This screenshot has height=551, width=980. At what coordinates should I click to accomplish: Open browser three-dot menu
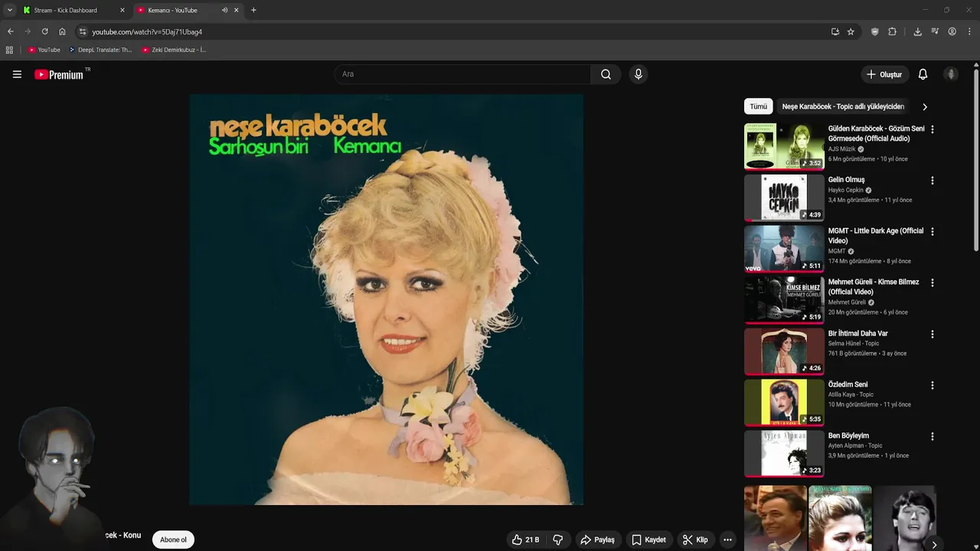click(x=970, y=31)
